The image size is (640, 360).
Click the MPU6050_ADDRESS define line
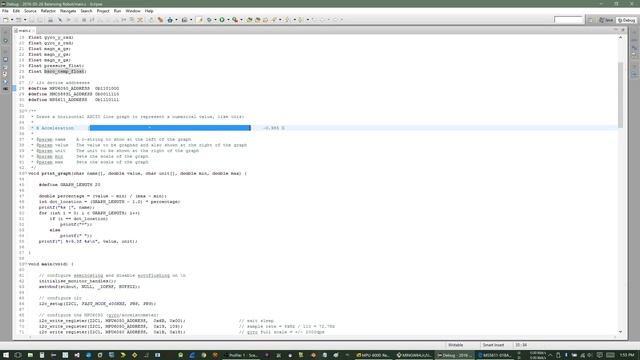[x=73, y=89]
